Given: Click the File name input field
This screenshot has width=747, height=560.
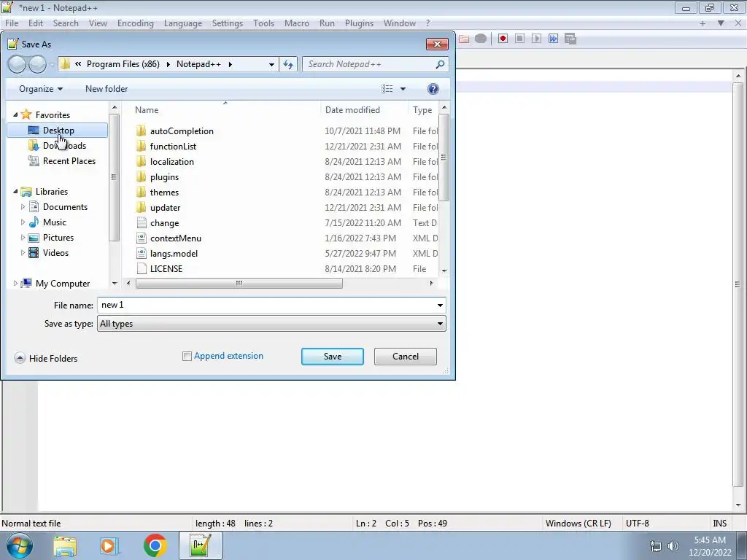Looking at the screenshot, I should [266, 306].
